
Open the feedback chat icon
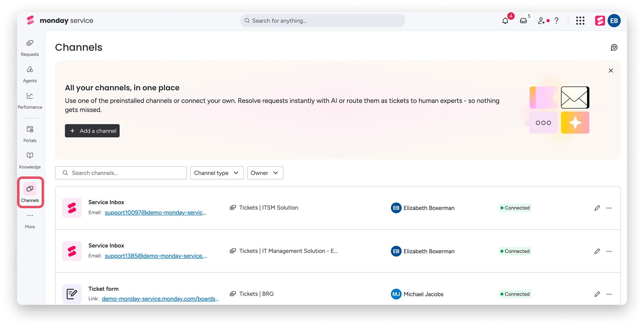click(614, 47)
